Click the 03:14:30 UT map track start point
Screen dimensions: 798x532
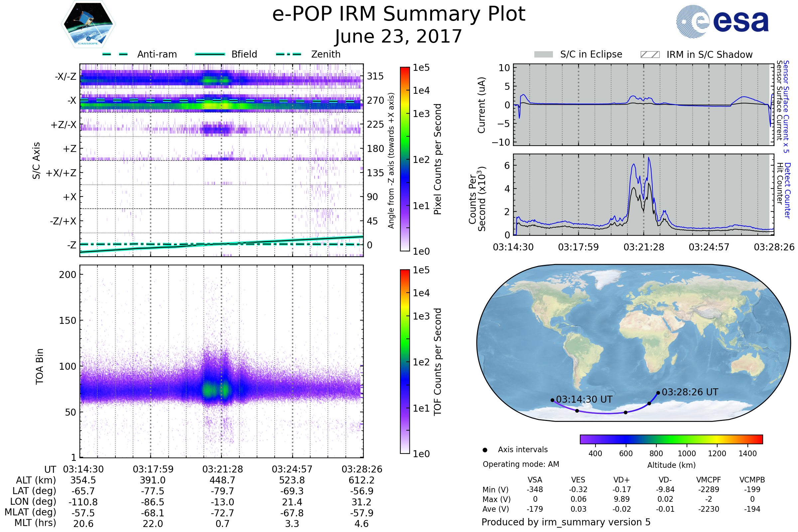pos(552,400)
